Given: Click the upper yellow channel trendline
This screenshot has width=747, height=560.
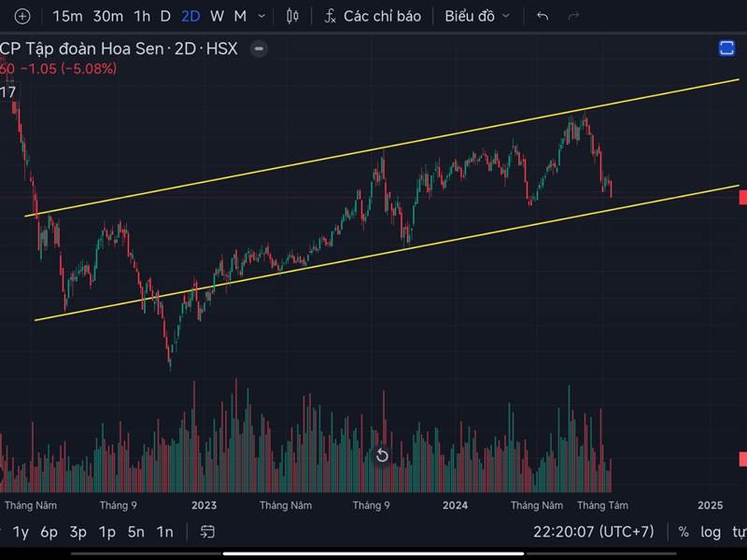Looking at the screenshot, I should tap(381, 148).
